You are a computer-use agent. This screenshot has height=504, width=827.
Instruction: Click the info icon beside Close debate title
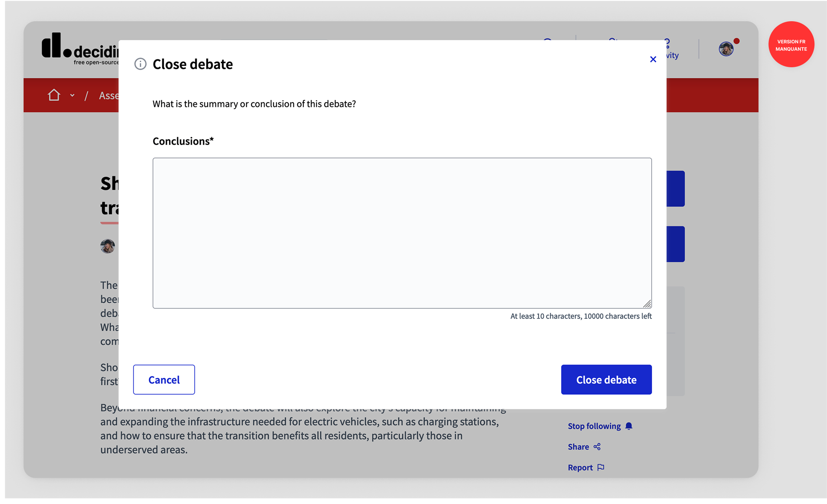[x=140, y=64]
